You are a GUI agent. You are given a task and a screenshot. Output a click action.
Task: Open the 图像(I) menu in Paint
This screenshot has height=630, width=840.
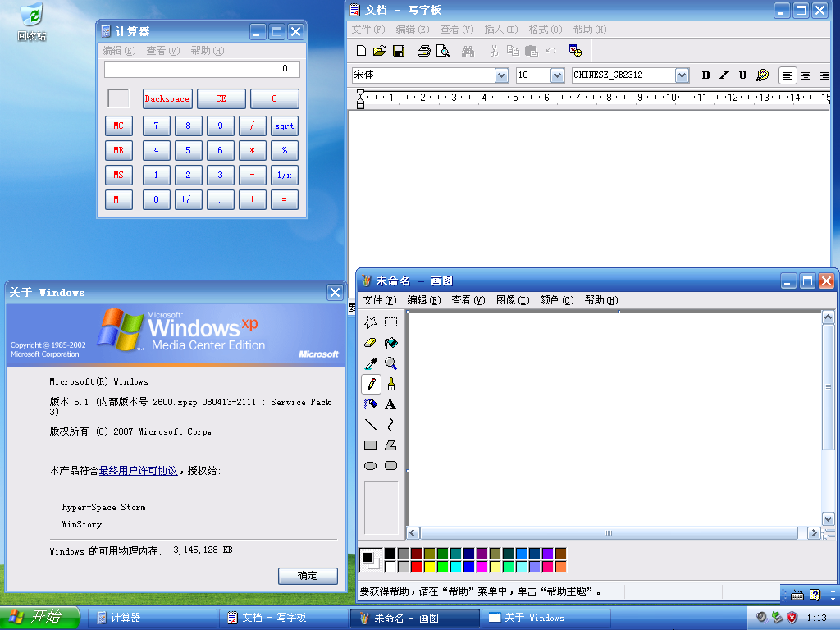[513, 300]
